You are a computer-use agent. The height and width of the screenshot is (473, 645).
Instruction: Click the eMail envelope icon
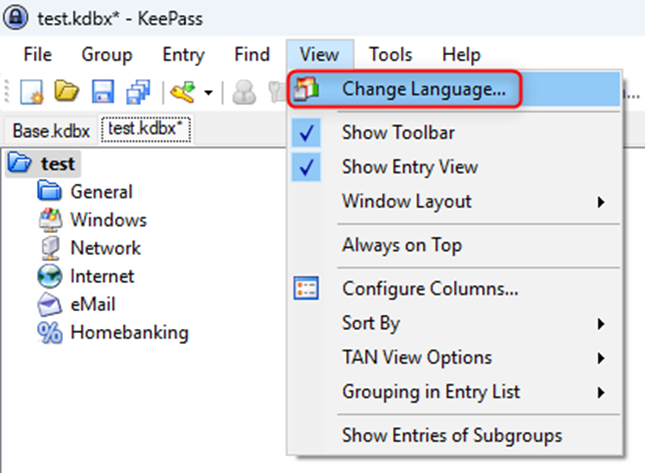50,304
